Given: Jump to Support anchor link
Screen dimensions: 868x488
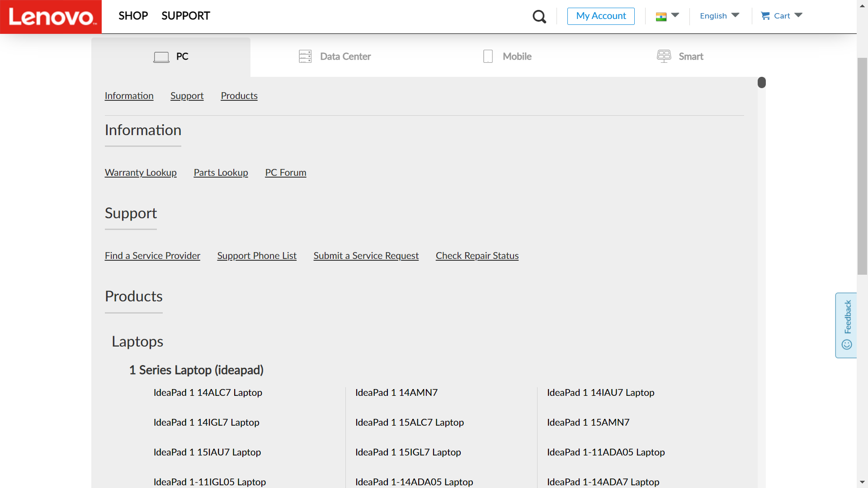Looking at the screenshot, I should tap(187, 96).
